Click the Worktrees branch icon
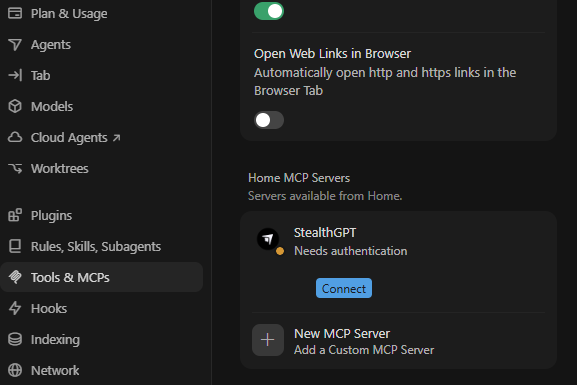 tap(15, 168)
